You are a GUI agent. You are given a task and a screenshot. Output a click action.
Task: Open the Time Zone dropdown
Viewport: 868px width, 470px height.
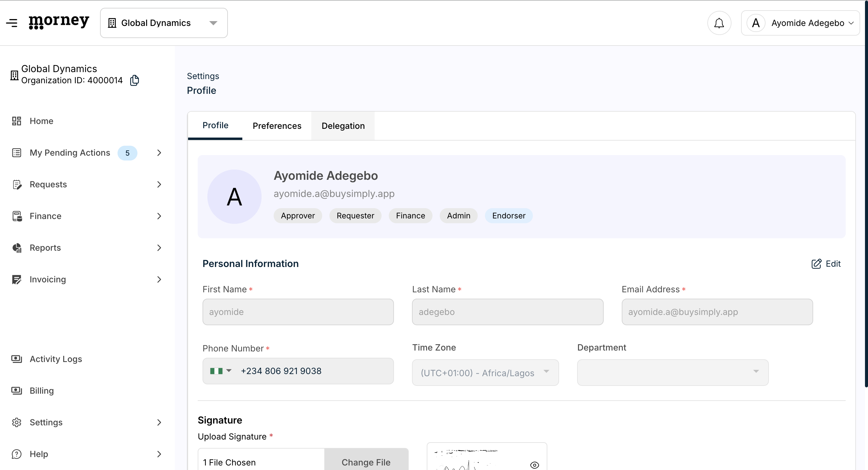click(x=485, y=373)
